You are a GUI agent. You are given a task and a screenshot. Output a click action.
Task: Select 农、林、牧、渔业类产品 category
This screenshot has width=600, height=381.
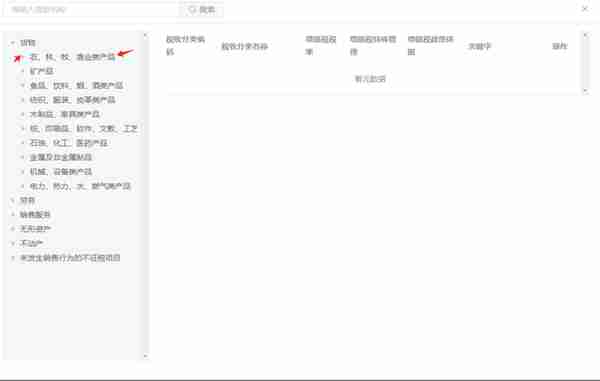(72, 57)
